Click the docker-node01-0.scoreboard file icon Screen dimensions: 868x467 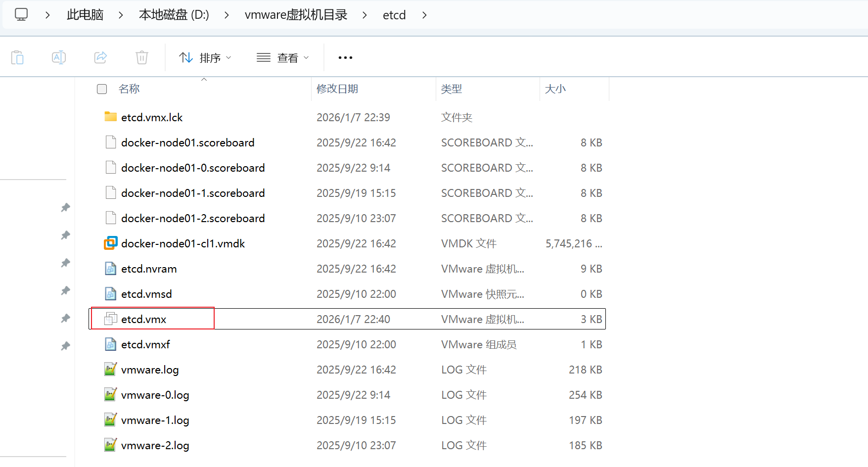click(x=111, y=167)
